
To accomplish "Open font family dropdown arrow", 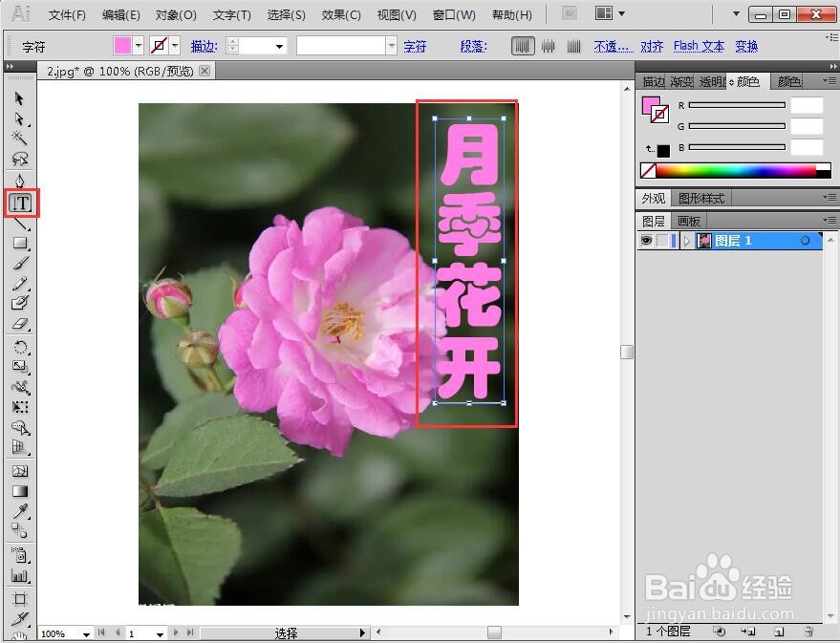I will (392, 46).
